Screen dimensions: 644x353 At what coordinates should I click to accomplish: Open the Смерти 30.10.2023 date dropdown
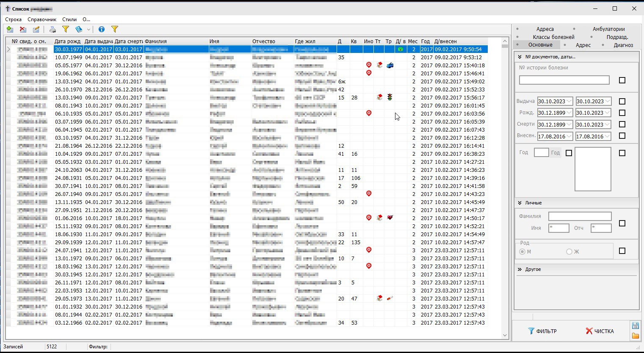click(608, 124)
